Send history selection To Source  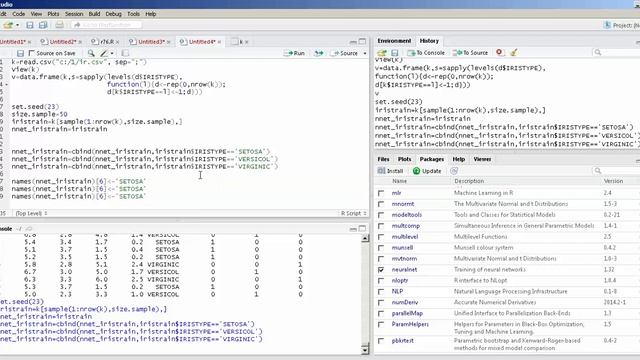coord(470,53)
